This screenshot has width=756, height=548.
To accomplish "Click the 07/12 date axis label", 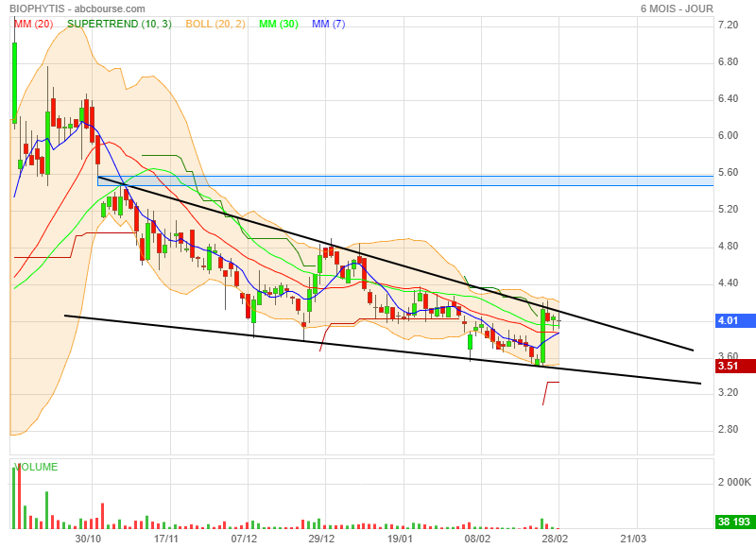I will pyautogui.click(x=244, y=539).
